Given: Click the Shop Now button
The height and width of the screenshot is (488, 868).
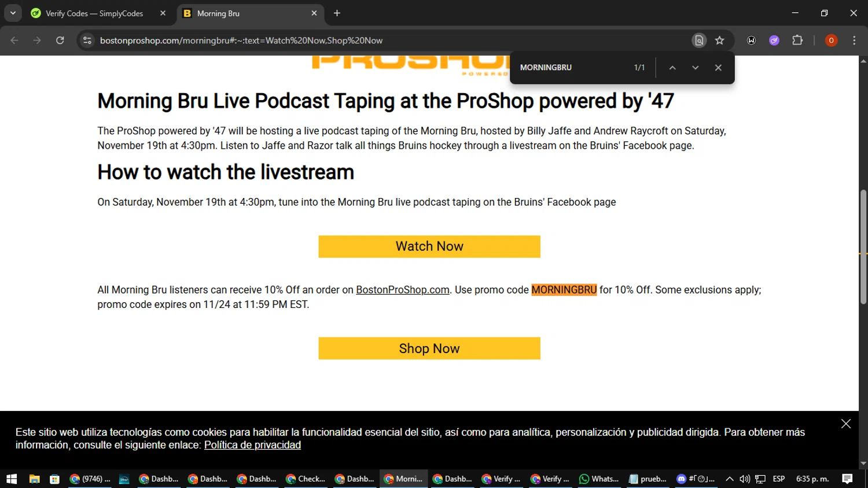Looking at the screenshot, I should click(x=429, y=348).
